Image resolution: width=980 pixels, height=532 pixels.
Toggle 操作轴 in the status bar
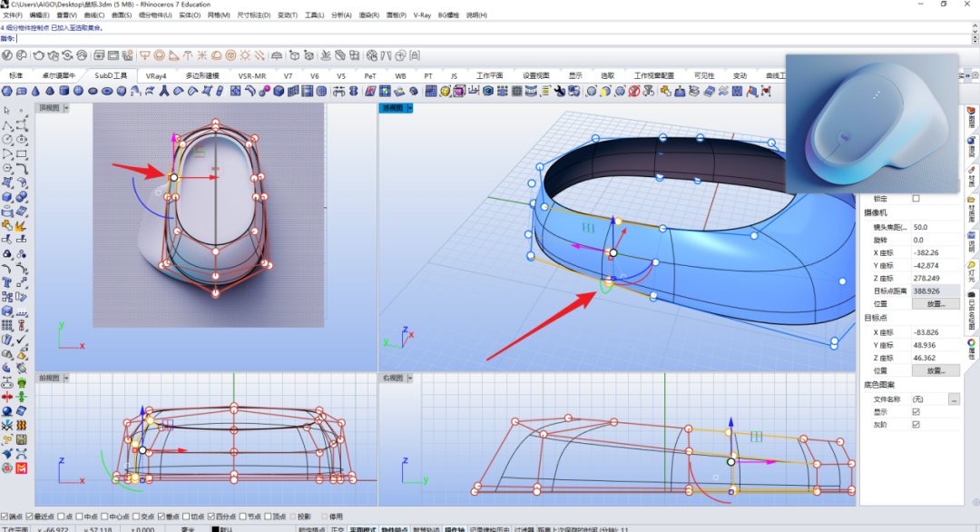pos(455,529)
